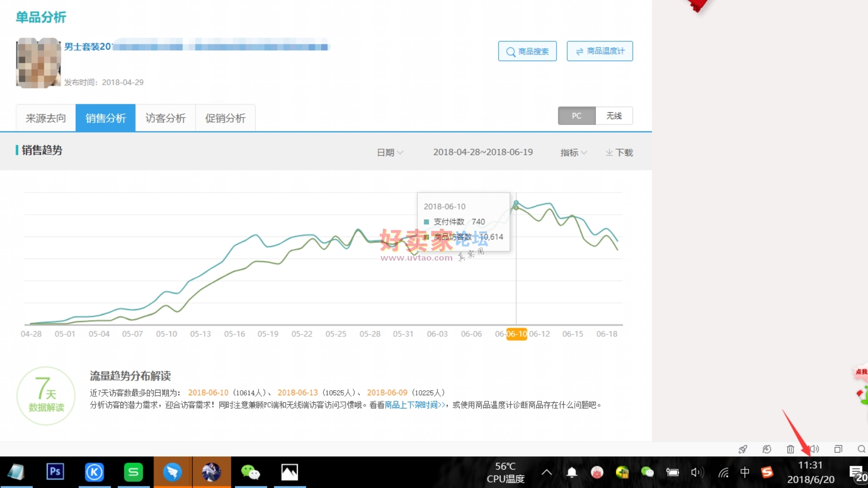Switch to the 访客分析 tab
Viewport: 868px width, 488px height.
coord(165,118)
